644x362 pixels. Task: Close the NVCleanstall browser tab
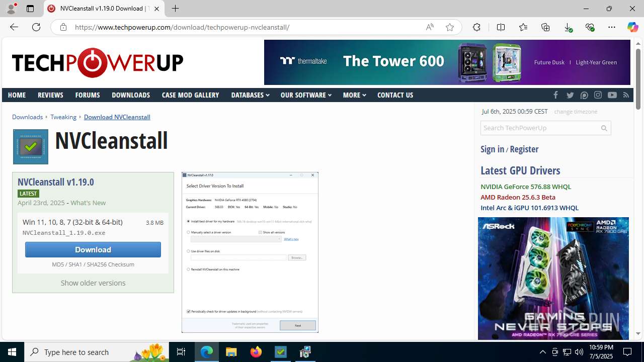[x=156, y=9]
